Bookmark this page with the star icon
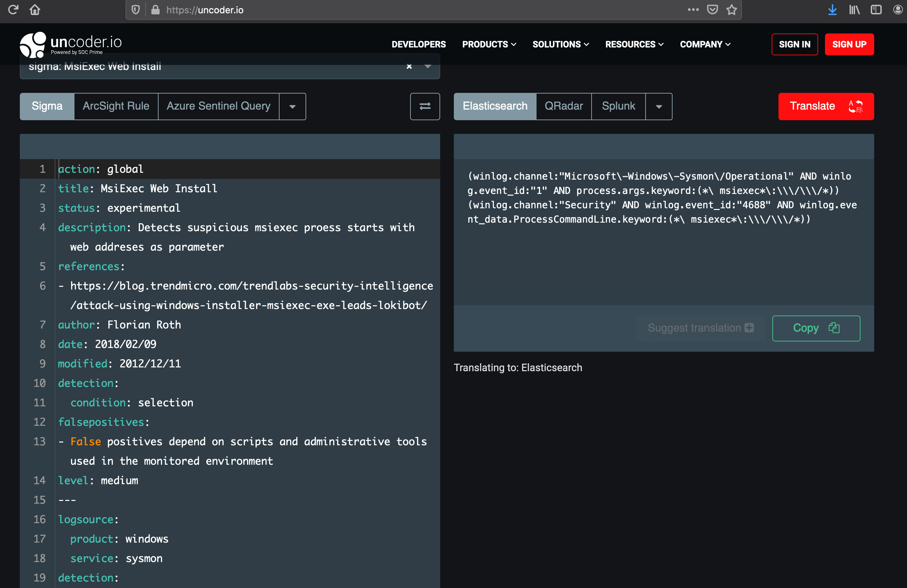This screenshot has height=588, width=907. (731, 10)
